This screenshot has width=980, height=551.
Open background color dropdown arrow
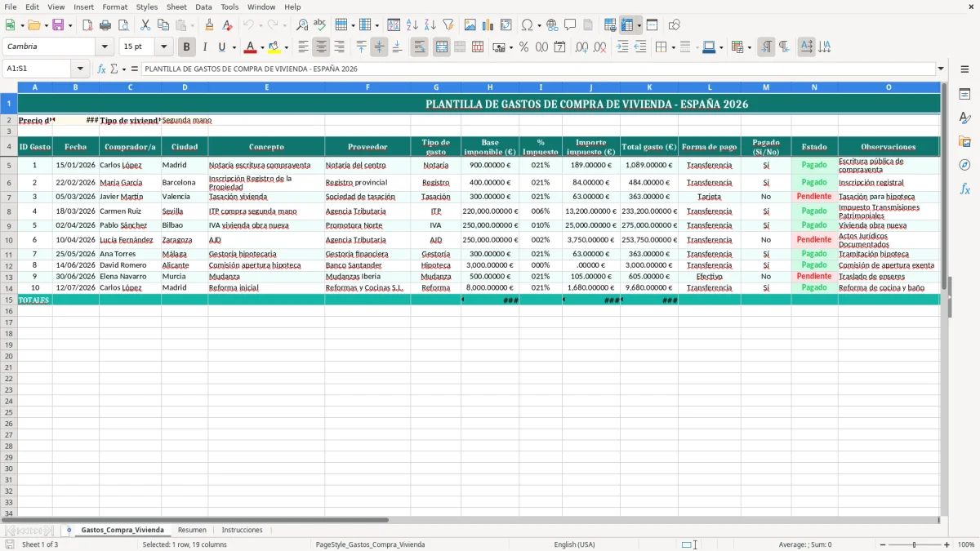(x=286, y=47)
